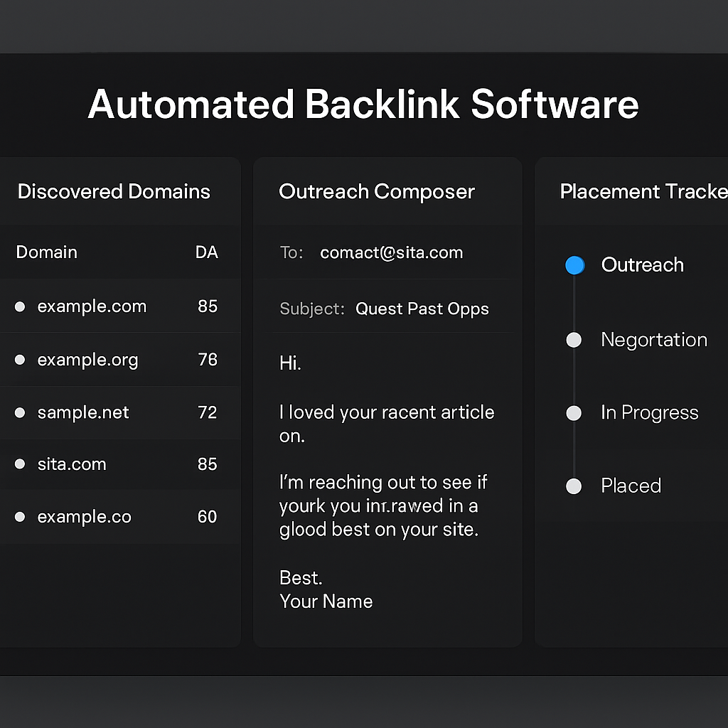Select the Placed stage marker dot
728x728 pixels.
[x=574, y=486]
